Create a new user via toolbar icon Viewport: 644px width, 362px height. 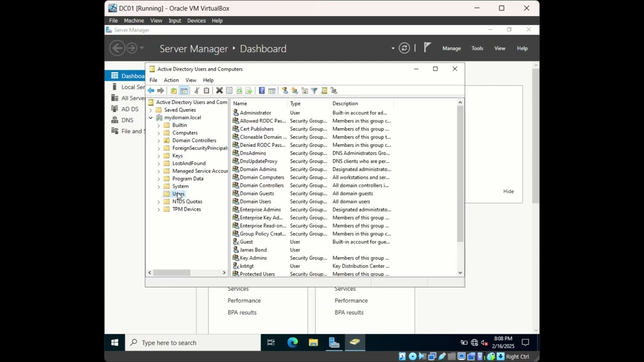pyautogui.click(x=285, y=90)
